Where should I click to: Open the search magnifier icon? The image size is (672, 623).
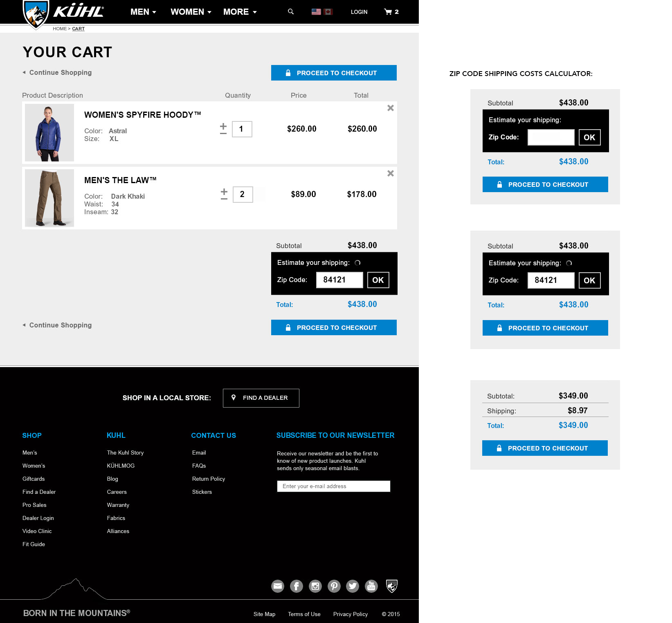pyautogui.click(x=291, y=11)
